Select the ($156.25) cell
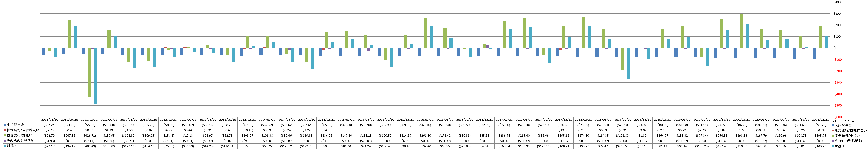This screenshot has width=868, height=149. [x=702, y=146]
